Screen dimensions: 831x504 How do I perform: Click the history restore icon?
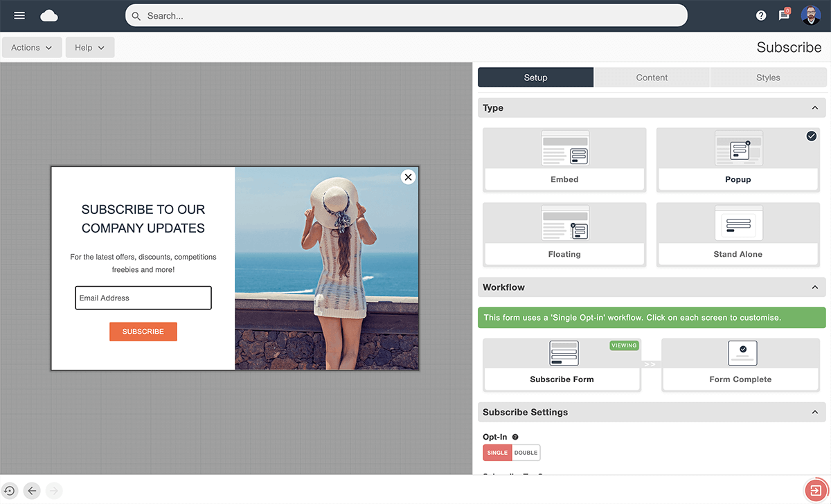(9, 491)
